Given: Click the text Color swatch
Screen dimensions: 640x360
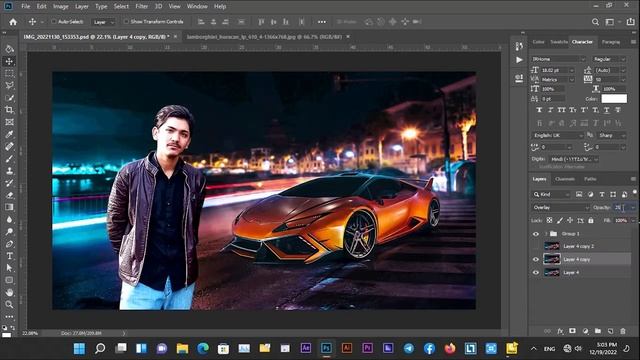Looking at the screenshot, I should pos(614,99).
